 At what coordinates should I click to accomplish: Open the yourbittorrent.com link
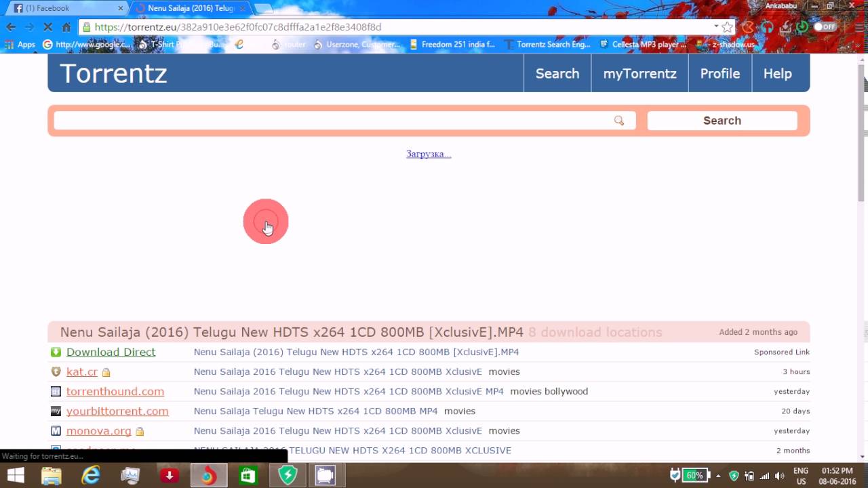[117, 411]
